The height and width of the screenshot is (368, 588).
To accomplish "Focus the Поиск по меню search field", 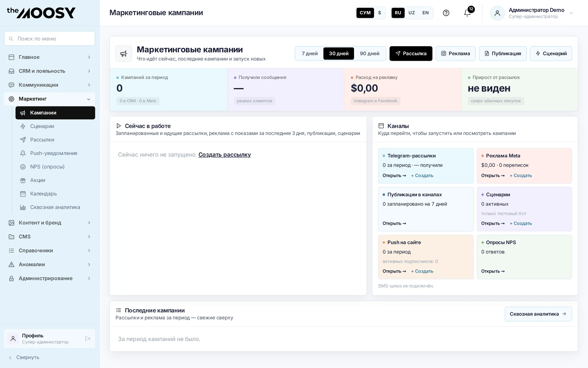I will [x=49, y=39].
